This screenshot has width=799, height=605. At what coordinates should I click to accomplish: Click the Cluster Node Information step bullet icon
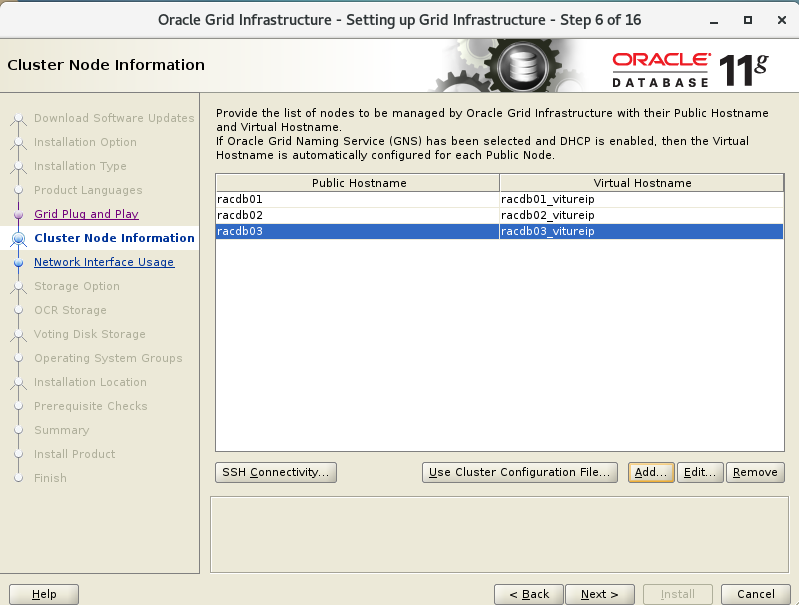(19, 238)
